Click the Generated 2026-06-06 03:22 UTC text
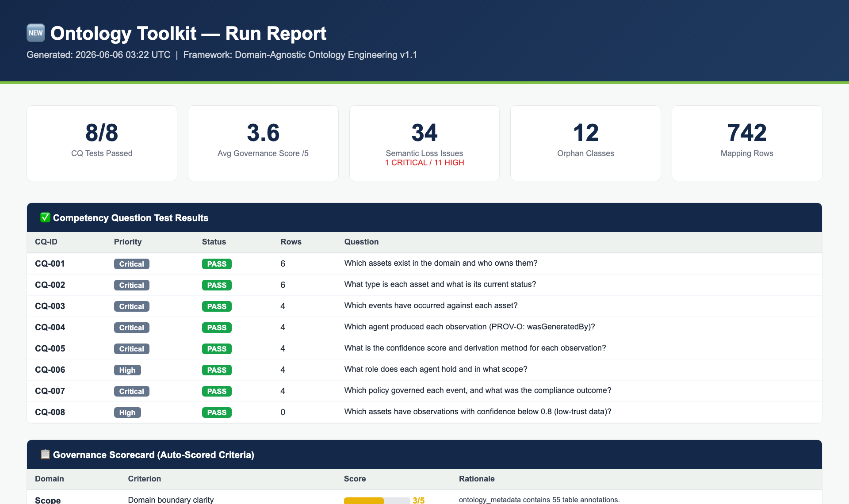Image resolution: width=849 pixels, height=504 pixels. (x=99, y=55)
